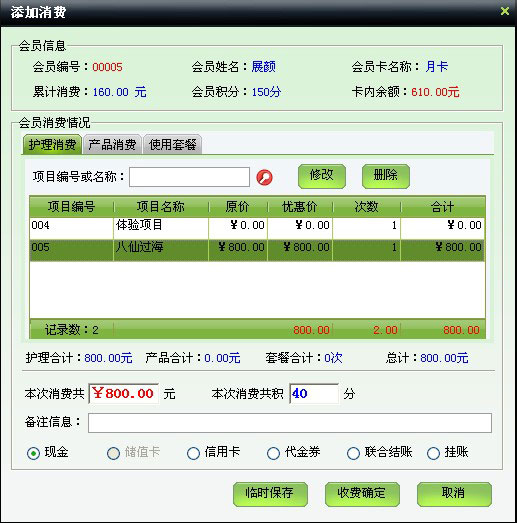Confirm payment with the 收费确定 button
This screenshot has width=517, height=523.
[x=362, y=494]
